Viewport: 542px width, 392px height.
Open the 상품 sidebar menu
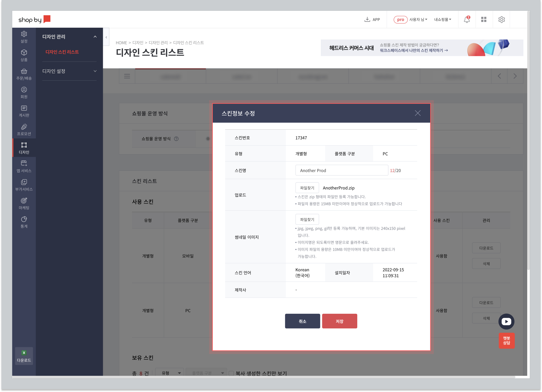coord(24,55)
